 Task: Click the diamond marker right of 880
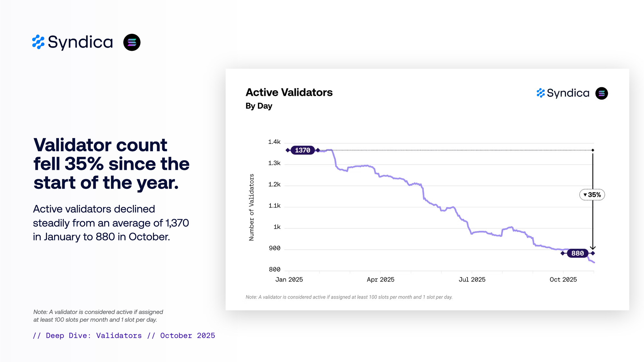pos(593,253)
